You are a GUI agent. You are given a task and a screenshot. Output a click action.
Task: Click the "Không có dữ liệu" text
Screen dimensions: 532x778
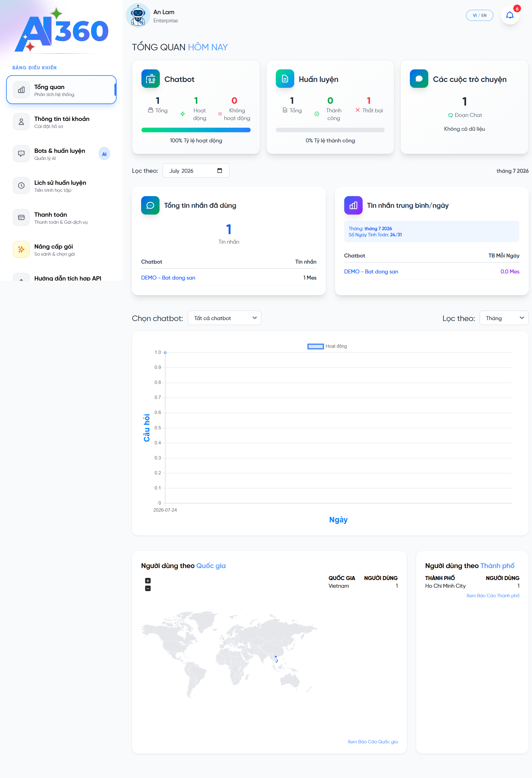click(465, 129)
